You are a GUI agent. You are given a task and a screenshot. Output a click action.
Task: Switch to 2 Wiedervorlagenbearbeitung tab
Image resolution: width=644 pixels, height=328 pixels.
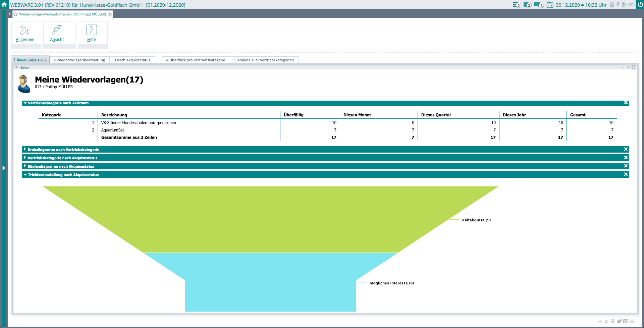click(x=79, y=60)
